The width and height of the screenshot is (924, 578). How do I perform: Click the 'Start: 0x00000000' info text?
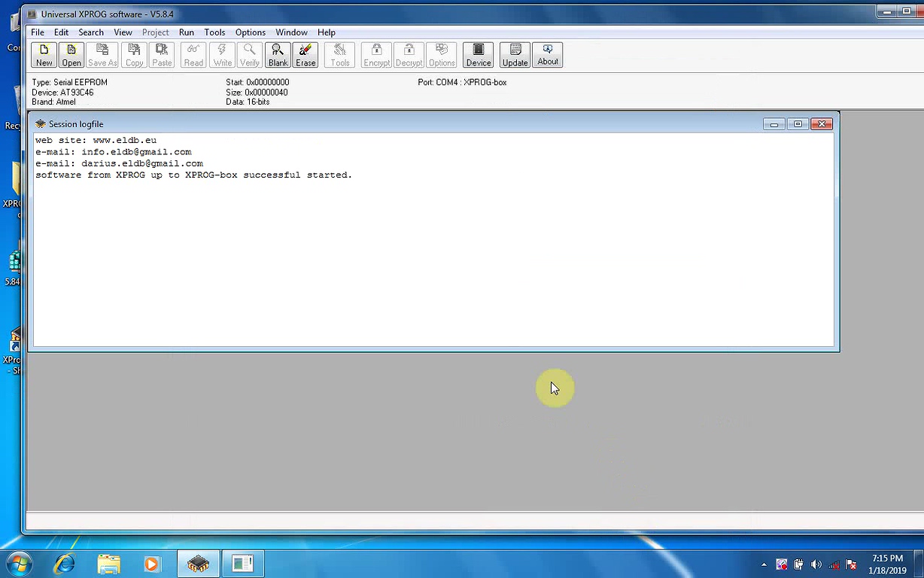[257, 82]
